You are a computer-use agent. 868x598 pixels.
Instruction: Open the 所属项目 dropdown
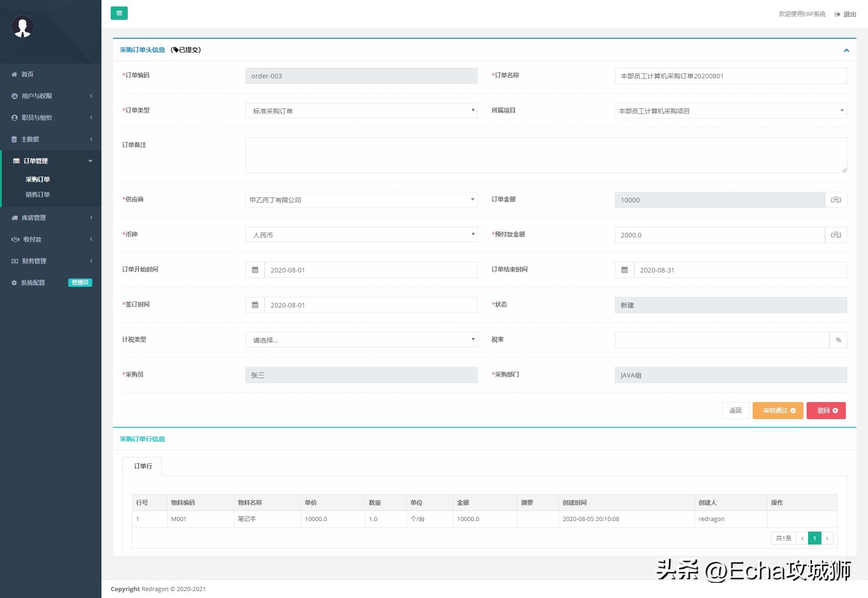[731, 111]
